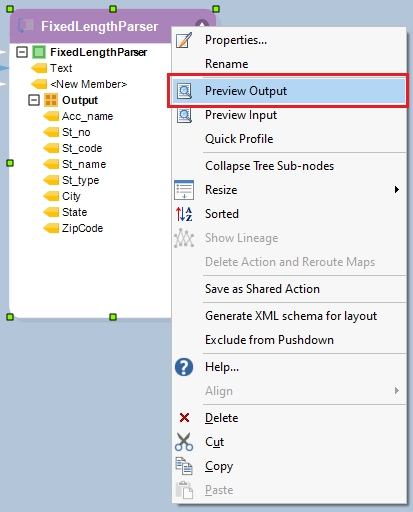This screenshot has width=413, height=512.
Task: Open the Resize submenu arrow
Action: point(396,190)
